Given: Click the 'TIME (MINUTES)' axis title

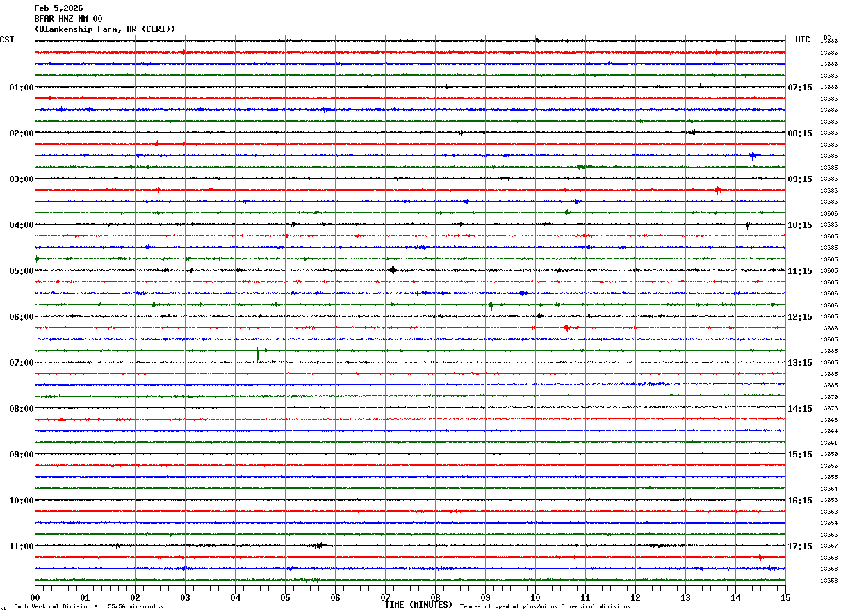Looking at the screenshot, I should pyautogui.click(x=418, y=605).
